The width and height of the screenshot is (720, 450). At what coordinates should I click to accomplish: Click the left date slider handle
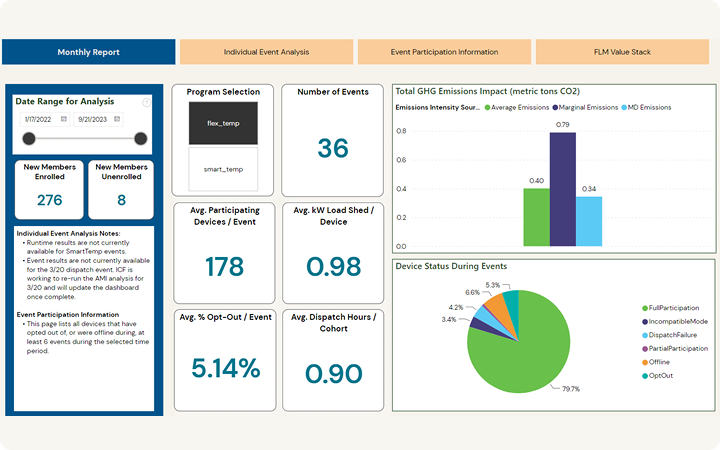tap(28, 139)
